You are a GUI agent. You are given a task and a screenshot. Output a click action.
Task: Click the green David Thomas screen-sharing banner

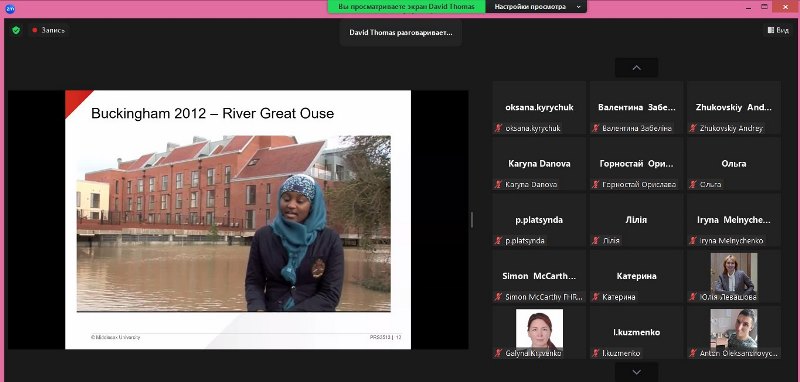coord(407,7)
